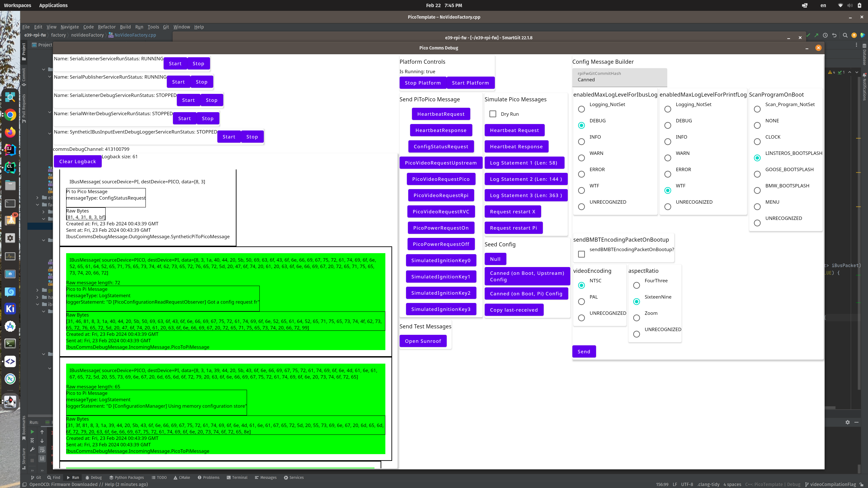
Task: Click the three-dot options in editor tabs
Action: [x=856, y=45]
